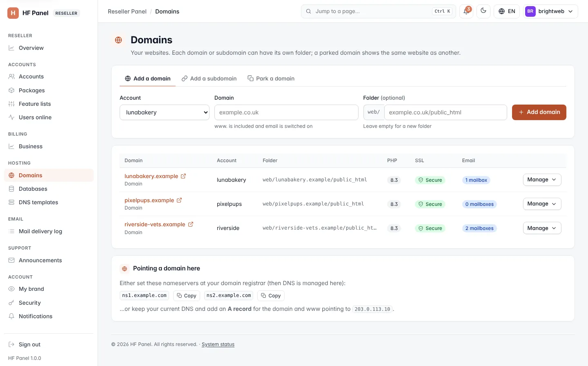Click the Accounts people icon in sidebar

(x=11, y=76)
